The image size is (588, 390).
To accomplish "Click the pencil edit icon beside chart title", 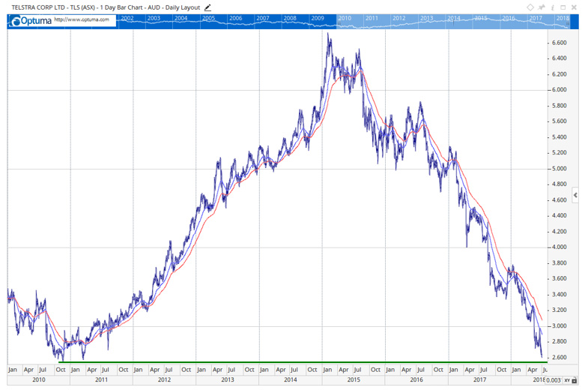I will (207, 7).
